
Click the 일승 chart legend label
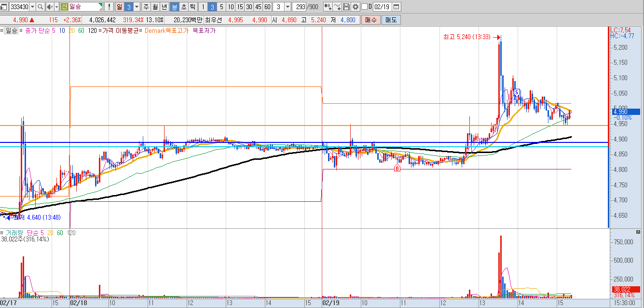coord(12,30)
